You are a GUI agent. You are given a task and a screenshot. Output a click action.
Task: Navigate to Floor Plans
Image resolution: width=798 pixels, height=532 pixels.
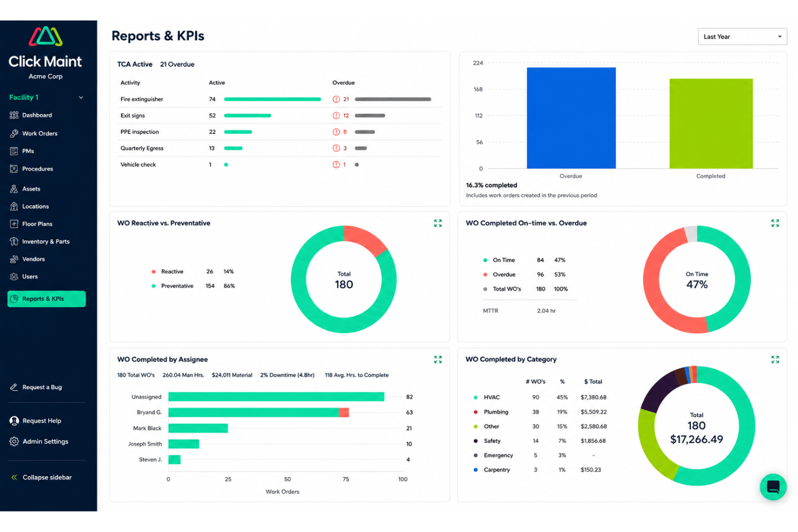[37, 224]
